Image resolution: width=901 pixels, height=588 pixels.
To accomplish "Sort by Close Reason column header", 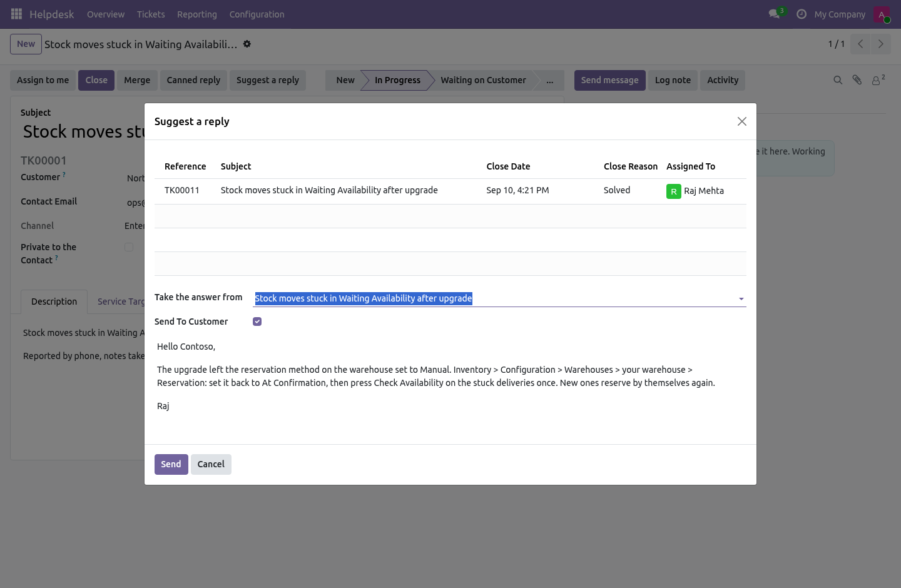I will point(631,166).
